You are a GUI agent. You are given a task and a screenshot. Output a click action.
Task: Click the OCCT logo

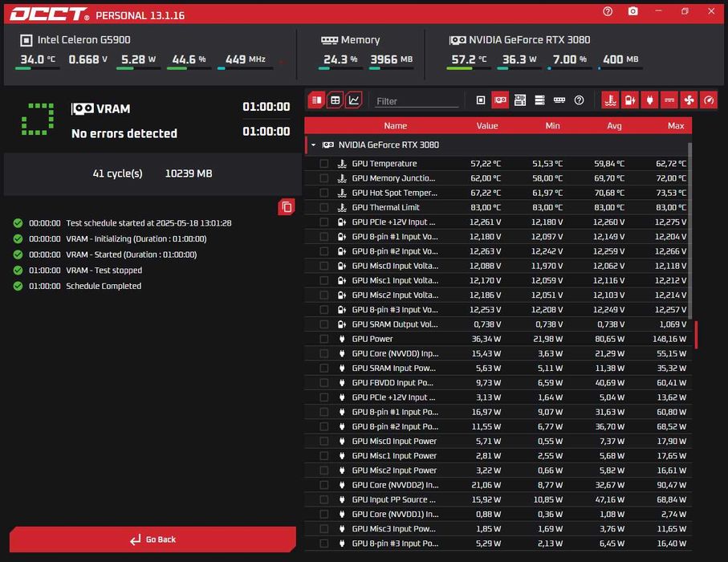pos(50,14)
